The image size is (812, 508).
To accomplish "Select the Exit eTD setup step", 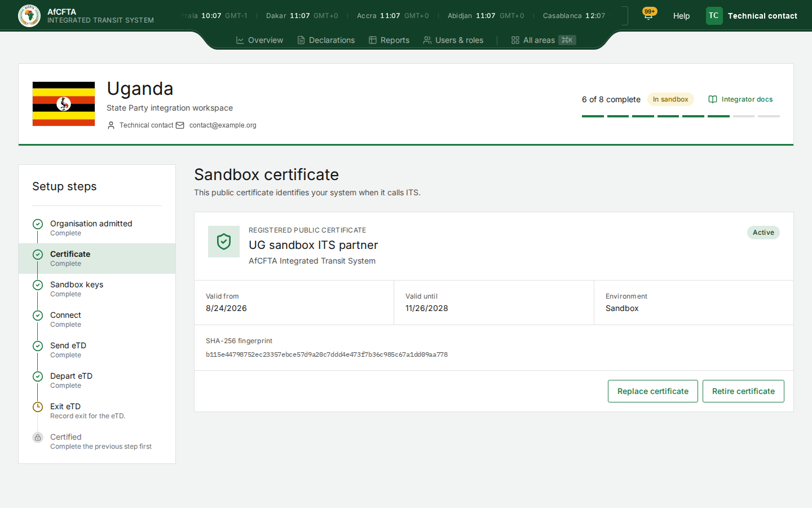I will tap(97, 411).
